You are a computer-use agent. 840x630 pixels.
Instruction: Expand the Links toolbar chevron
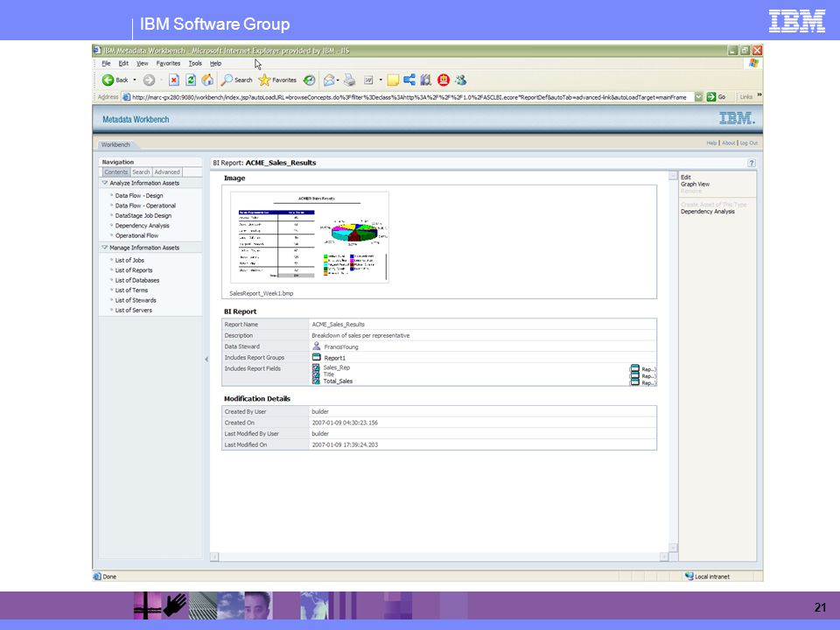[x=759, y=95]
